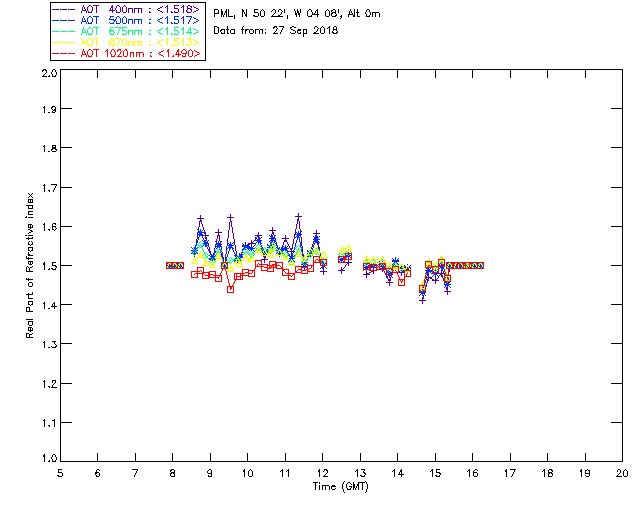The image size is (640, 512).
Task: Click the 1.5 y-axis tick label
Action: pos(49,266)
